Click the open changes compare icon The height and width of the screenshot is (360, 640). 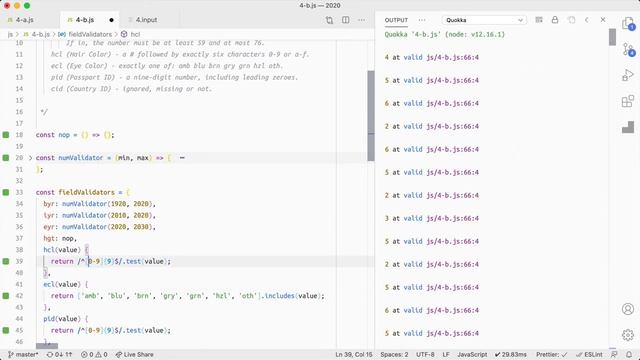[x=329, y=20]
